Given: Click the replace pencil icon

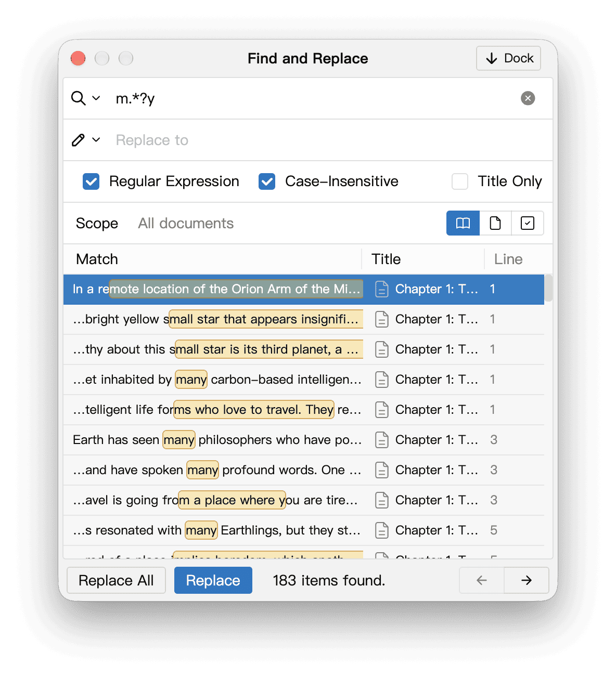Looking at the screenshot, I should [78, 140].
